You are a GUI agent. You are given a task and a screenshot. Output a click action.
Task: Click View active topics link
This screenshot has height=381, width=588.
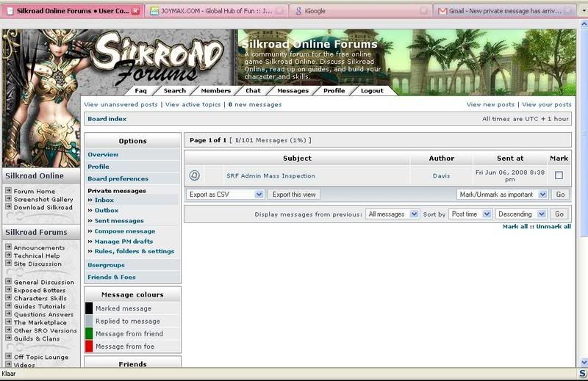[193, 104]
